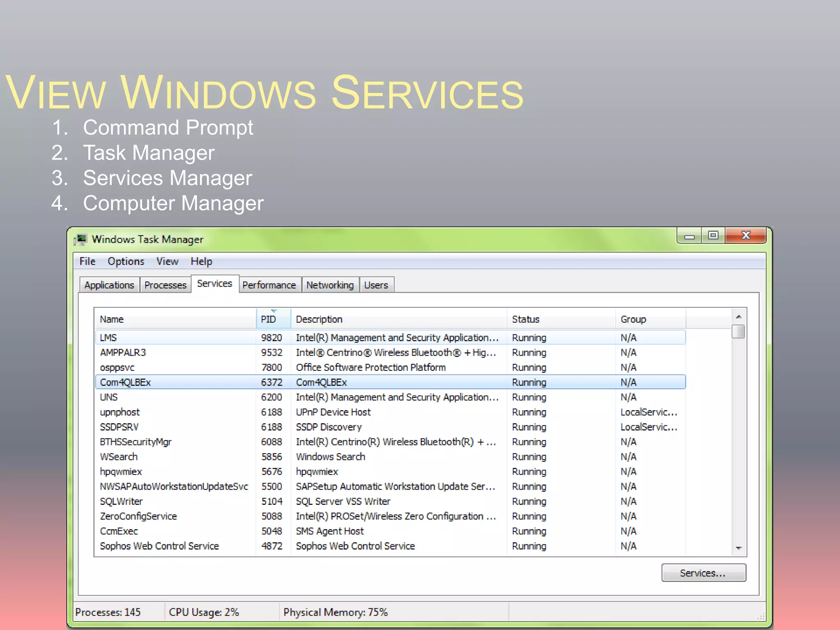Switch to the Networking tab
The height and width of the screenshot is (630, 840).
coord(330,285)
